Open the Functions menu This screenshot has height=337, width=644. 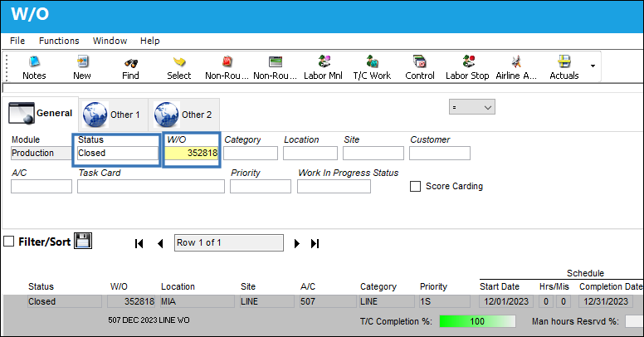[x=59, y=41]
